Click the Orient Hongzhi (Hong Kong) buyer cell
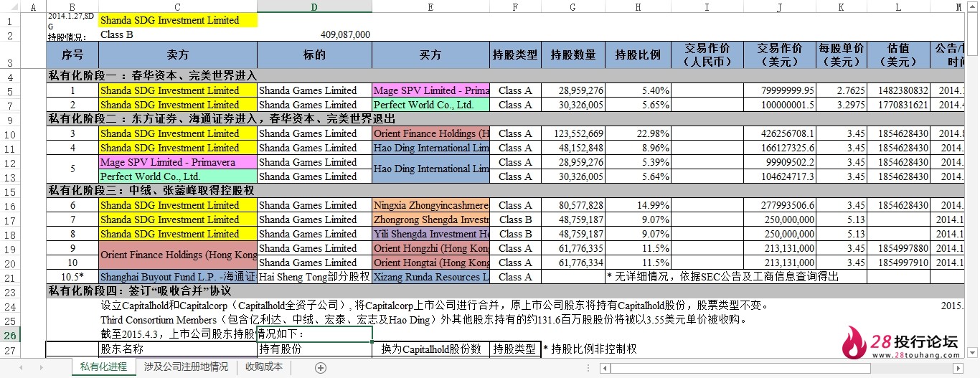 click(x=430, y=248)
